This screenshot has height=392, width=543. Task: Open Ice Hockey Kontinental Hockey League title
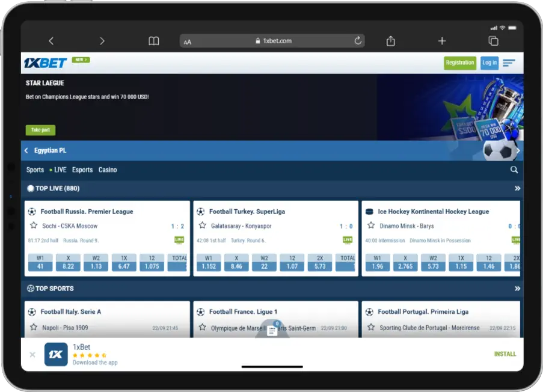pyautogui.click(x=433, y=212)
